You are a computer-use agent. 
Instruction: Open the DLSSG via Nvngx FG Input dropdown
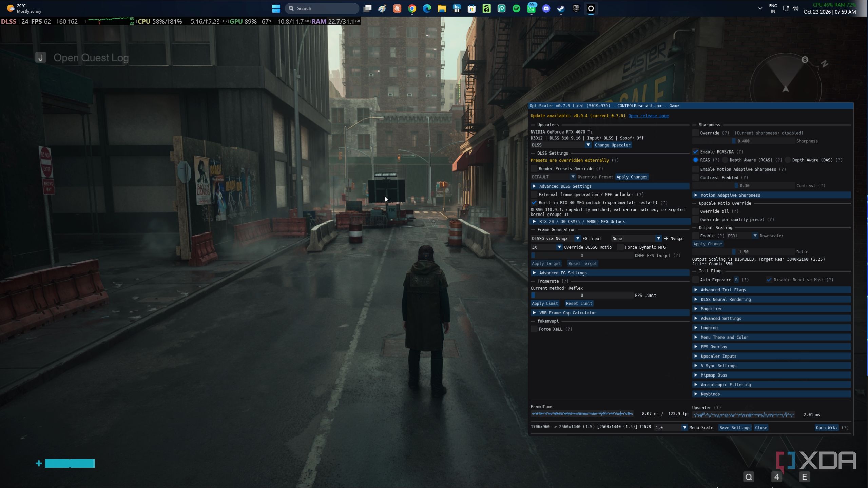(556, 239)
